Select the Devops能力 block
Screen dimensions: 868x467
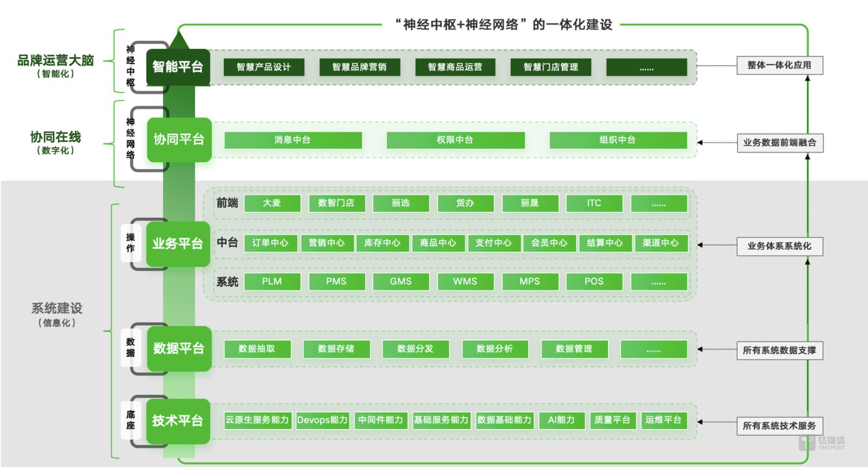[322, 421]
